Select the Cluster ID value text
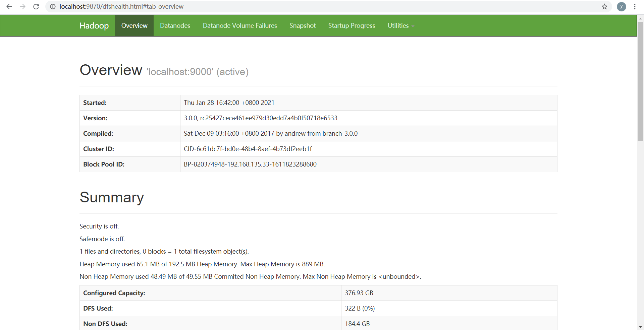This screenshot has width=644, height=330. point(248,149)
